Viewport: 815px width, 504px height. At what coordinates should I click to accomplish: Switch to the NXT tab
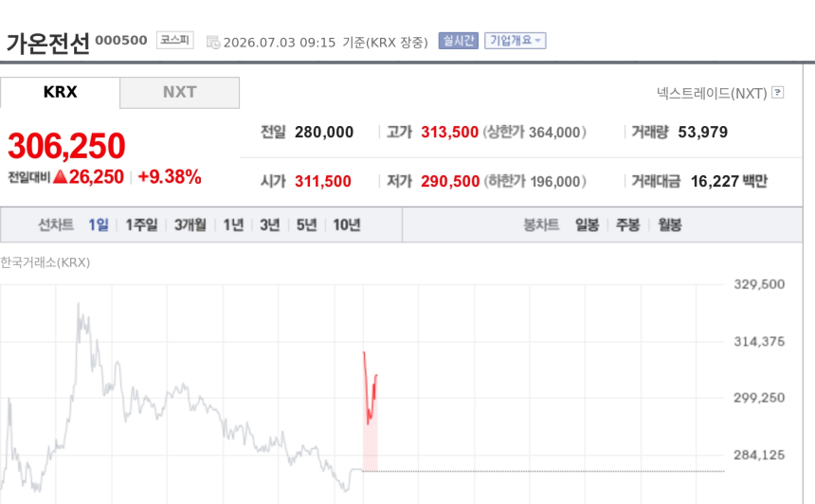(x=179, y=93)
